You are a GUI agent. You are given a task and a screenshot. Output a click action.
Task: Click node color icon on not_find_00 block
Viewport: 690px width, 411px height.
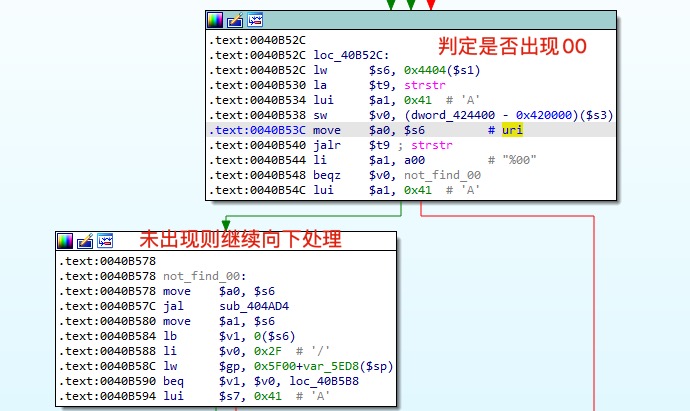click(65, 241)
